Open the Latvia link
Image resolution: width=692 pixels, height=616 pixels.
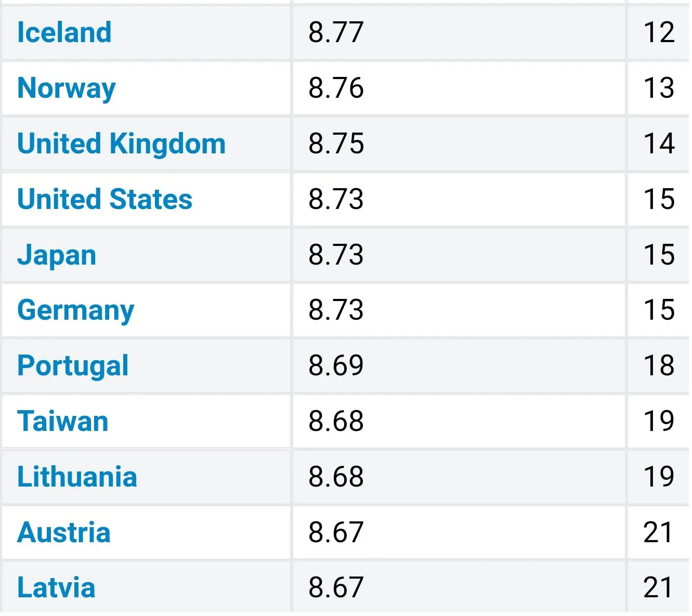pos(57,587)
